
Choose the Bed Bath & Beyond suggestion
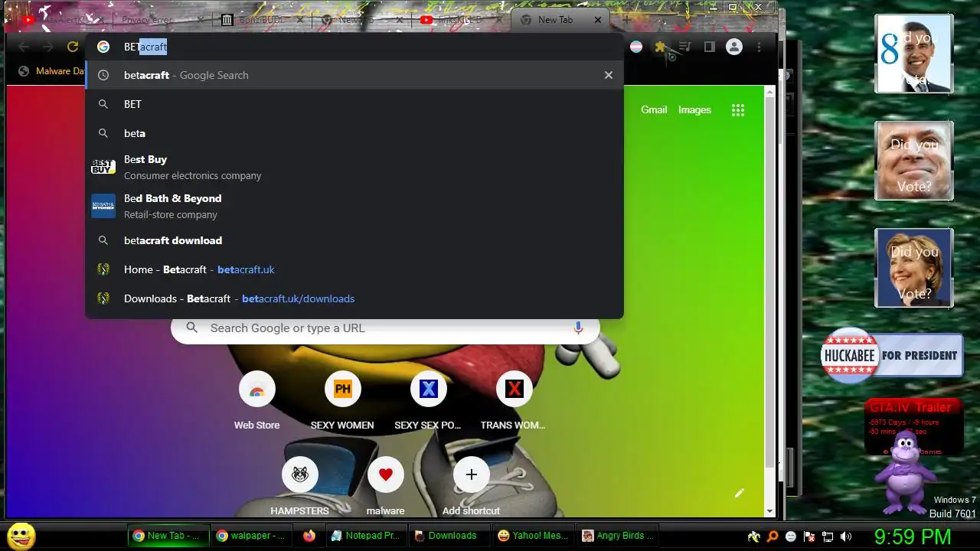[x=354, y=206]
